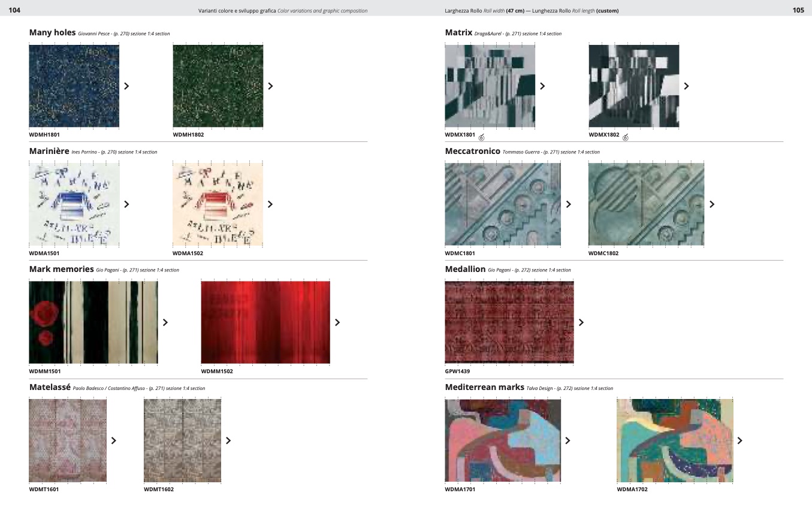The image size is (812, 526).
Task: Click the arrow beside the blue Many holes swatch
Action: pos(126,86)
